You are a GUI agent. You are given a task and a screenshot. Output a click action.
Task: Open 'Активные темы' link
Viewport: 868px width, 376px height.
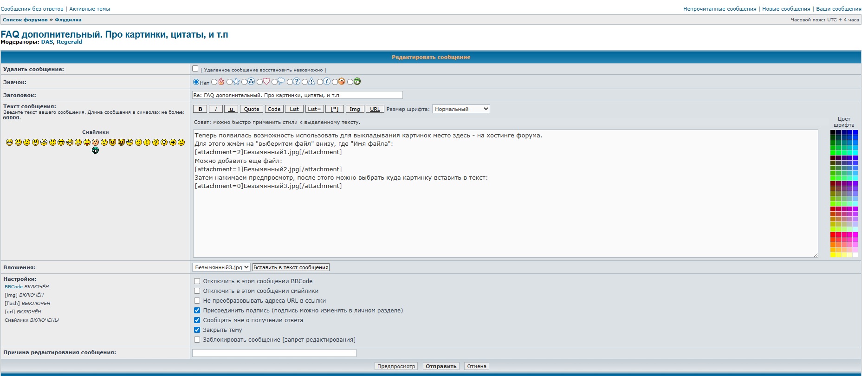90,9
